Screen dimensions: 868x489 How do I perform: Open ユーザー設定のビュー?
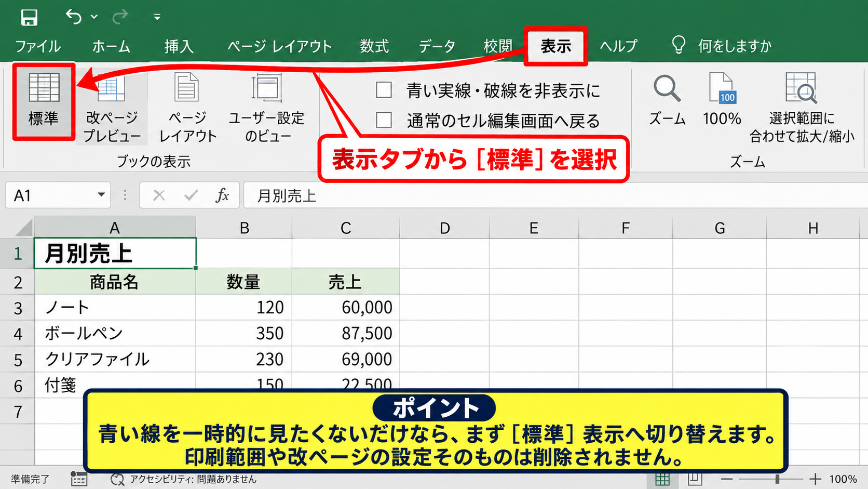[267, 108]
